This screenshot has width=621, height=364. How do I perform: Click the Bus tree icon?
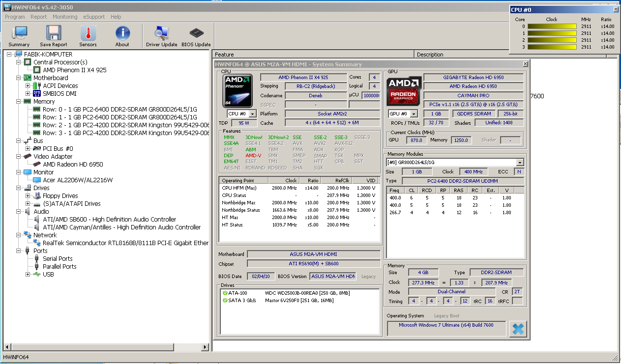(x=28, y=140)
